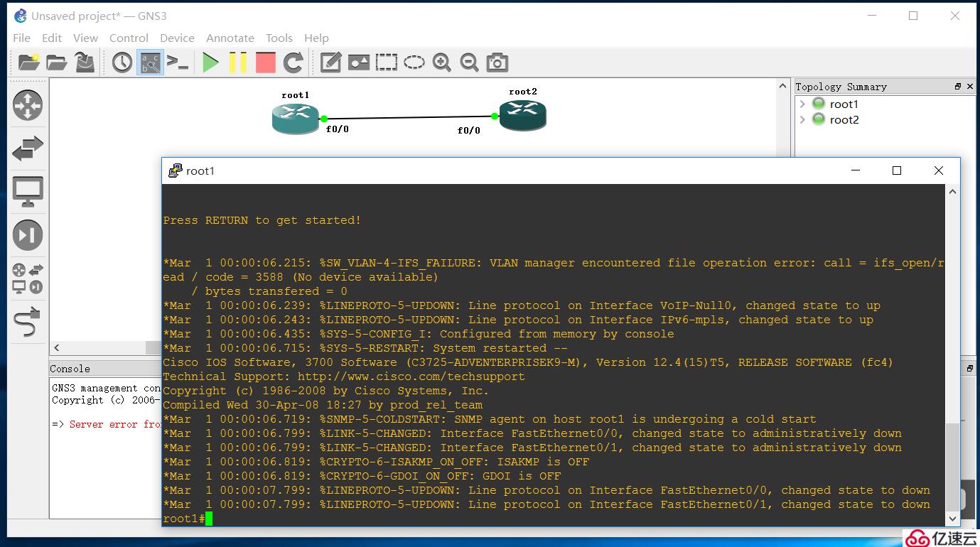The height and width of the screenshot is (547, 980).
Task: Reload all devices
Action: pos(294,63)
